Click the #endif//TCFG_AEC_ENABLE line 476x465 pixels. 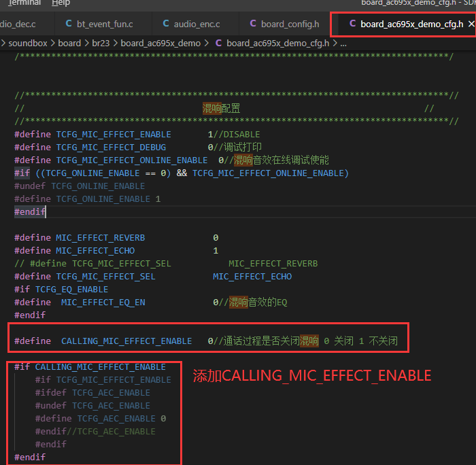95,432
